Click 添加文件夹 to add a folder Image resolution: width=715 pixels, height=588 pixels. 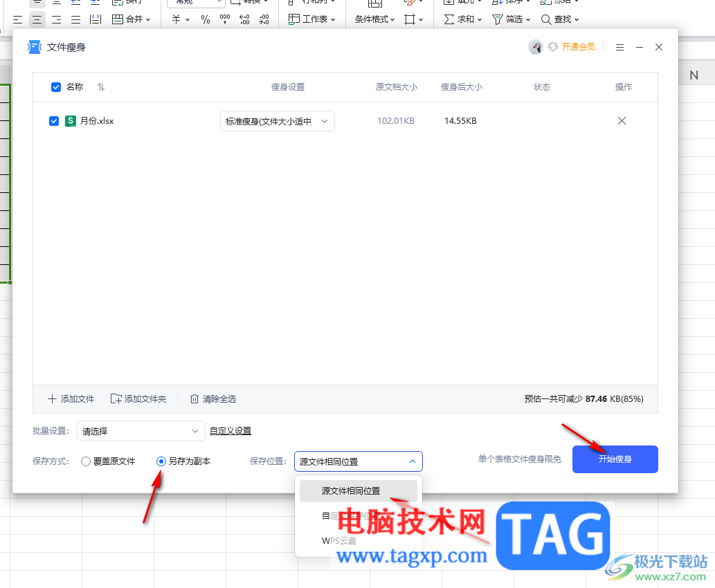pyautogui.click(x=138, y=399)
